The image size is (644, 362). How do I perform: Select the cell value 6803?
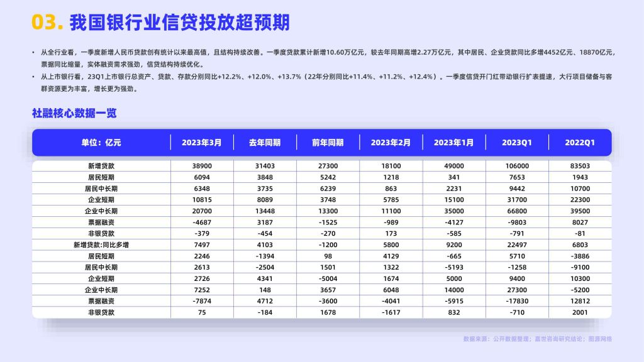pyautogui.click(x=580, y=244)
